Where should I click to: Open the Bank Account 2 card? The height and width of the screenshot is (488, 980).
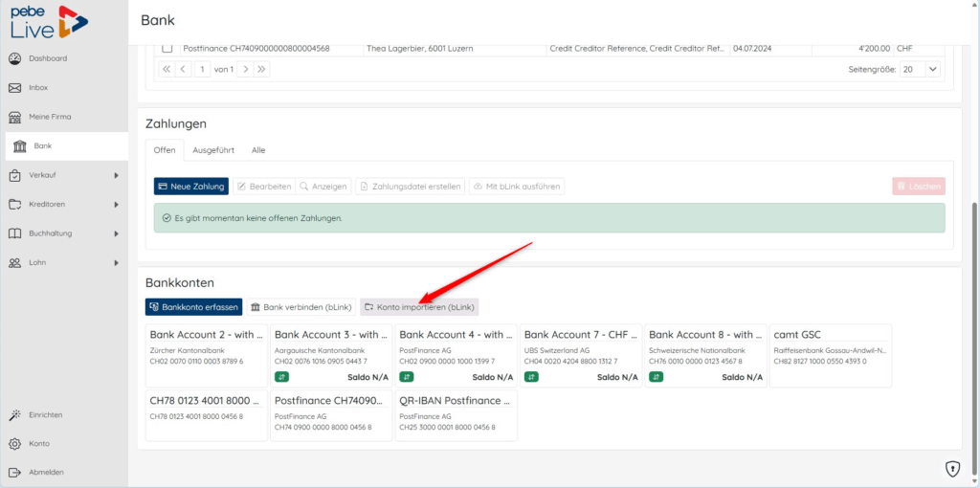[207, 356]
